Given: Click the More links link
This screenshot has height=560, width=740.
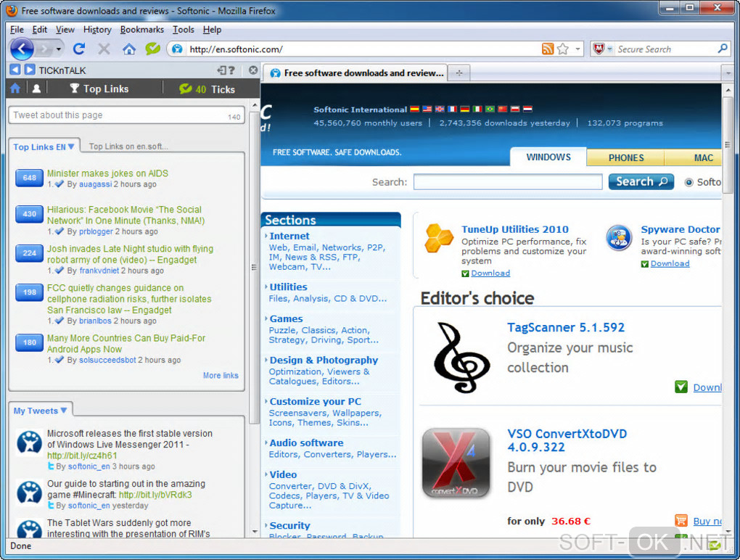Looking at the screenshot, I should (x=221, y=376).
